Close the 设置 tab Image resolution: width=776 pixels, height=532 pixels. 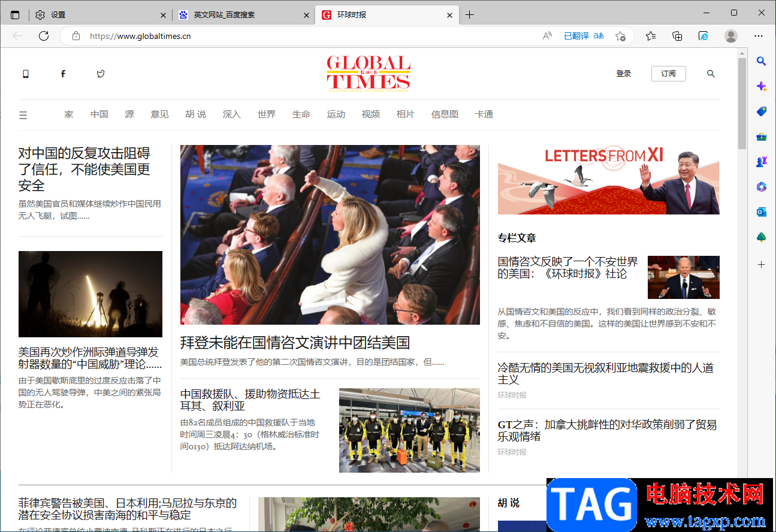click(164, 15)
